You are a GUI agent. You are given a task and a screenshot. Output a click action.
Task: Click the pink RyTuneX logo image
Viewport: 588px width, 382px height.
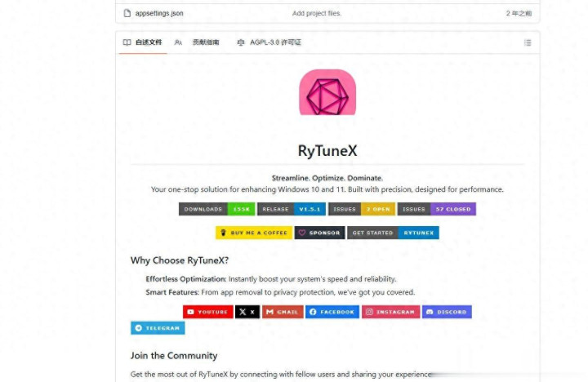coord(327,92)
